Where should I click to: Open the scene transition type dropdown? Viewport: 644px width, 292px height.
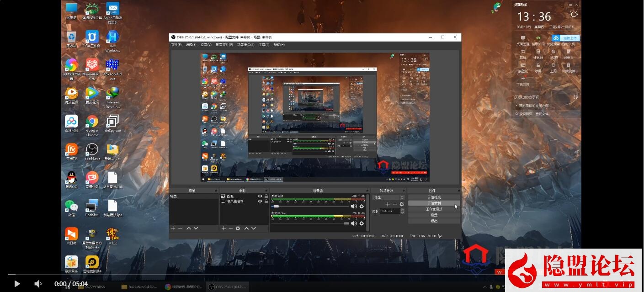pyautogui.click(x=388, y=197)
